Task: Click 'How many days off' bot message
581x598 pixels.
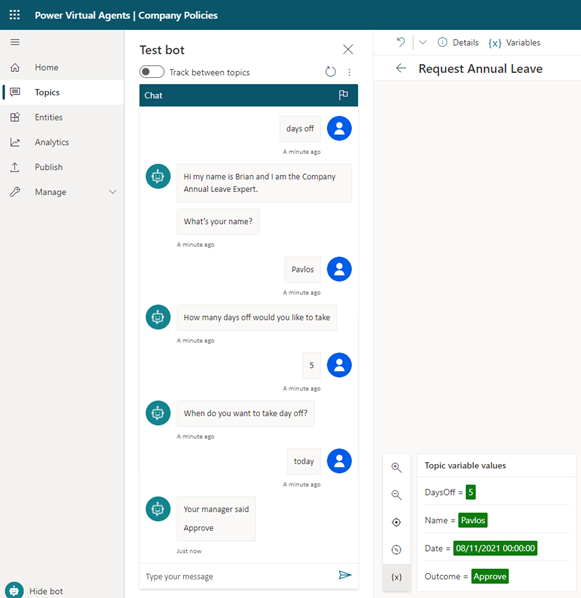Action: (x=257, y=317)
